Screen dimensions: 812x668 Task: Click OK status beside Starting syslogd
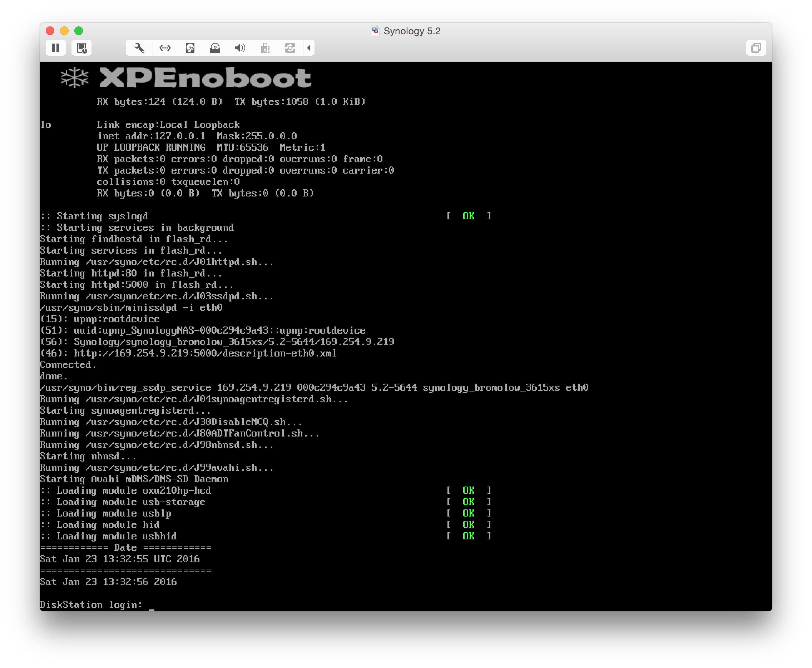(x=469, y=216)
